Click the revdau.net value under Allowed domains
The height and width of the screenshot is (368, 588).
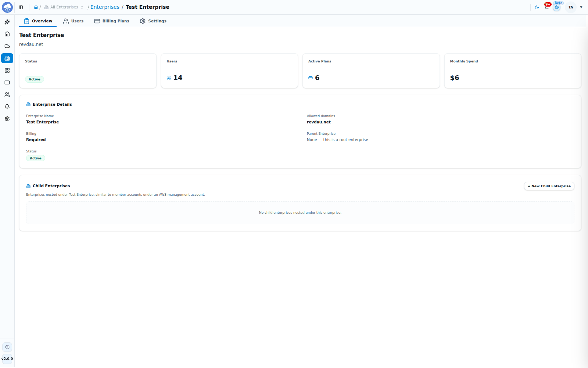point(319,122)
